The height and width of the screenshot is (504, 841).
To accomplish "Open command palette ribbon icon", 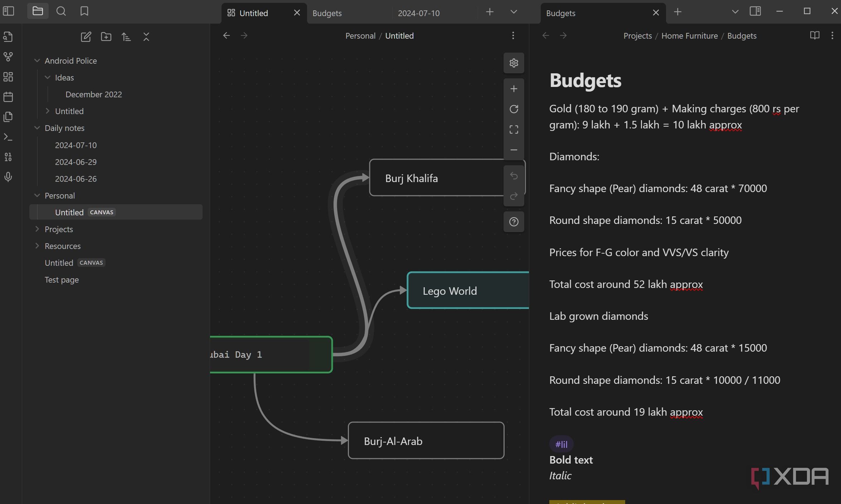I will point(8,137).
